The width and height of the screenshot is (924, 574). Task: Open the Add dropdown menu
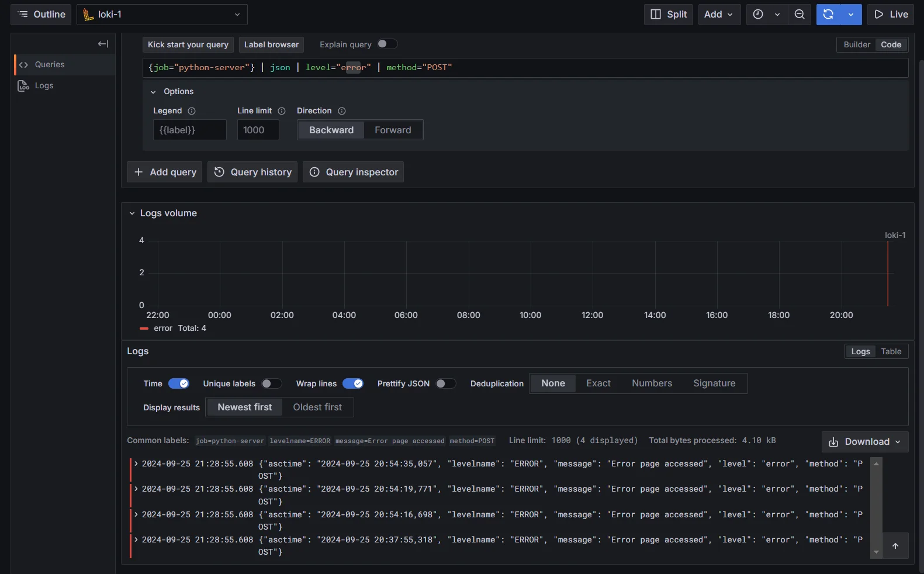coord(719,15)
